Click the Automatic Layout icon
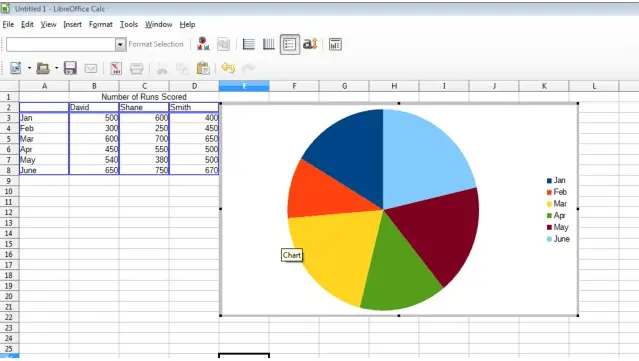Image resolution: width=639 pixels, height=361 pixels. coord(335,44)
